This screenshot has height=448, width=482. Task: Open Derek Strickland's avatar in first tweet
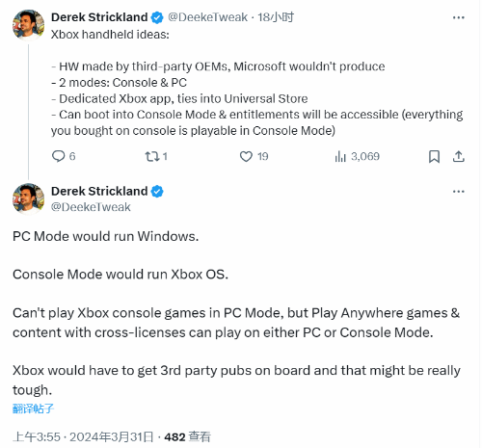click(x=28, y=25)
